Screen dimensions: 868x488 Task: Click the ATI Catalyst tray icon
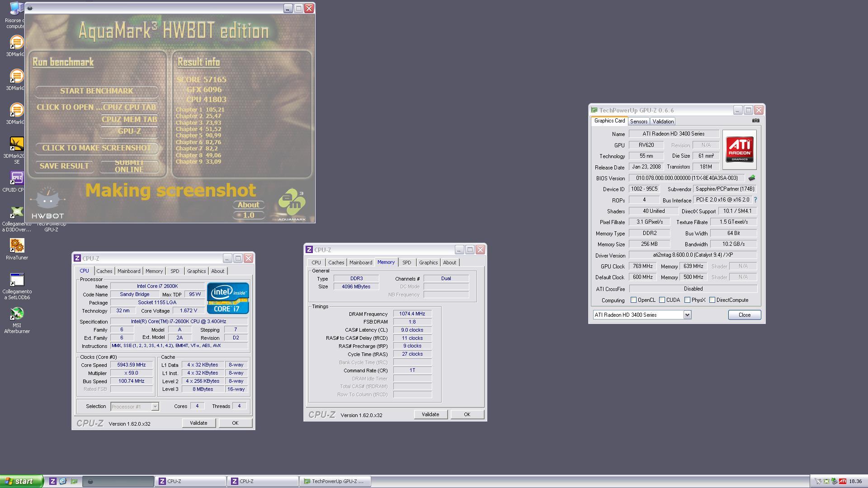tap(843, 481)
